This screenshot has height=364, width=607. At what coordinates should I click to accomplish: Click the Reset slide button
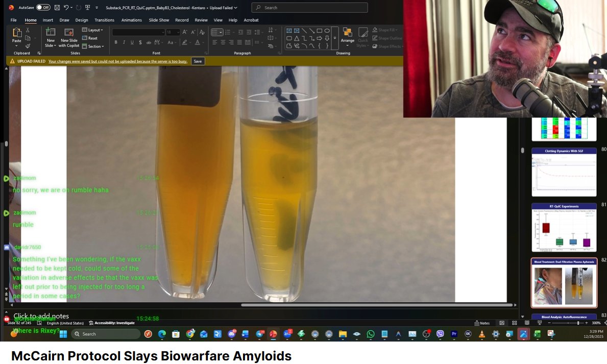coord(90,38)
